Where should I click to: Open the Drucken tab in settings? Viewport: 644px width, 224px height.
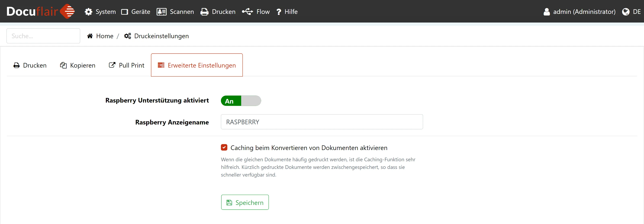30,65
